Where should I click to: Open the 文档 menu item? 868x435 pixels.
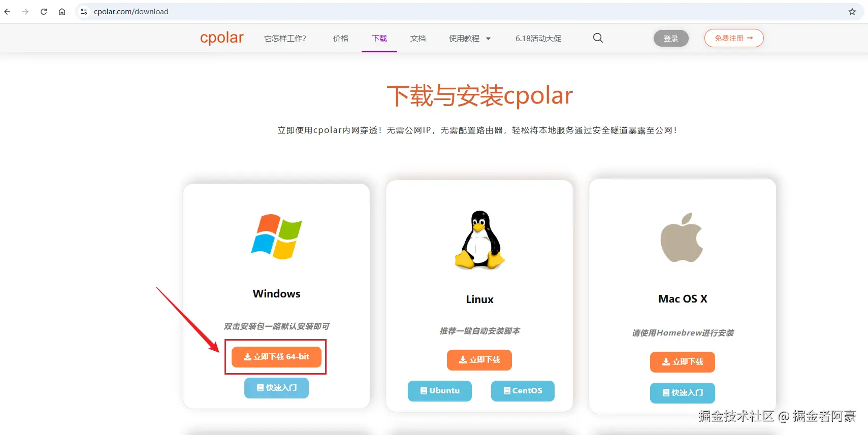418,39
